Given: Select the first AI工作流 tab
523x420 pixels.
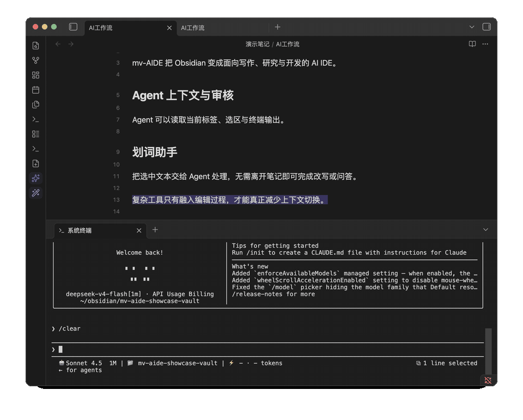Looking at the screenshot, I should pyautogui.click(x=130, y=28).
